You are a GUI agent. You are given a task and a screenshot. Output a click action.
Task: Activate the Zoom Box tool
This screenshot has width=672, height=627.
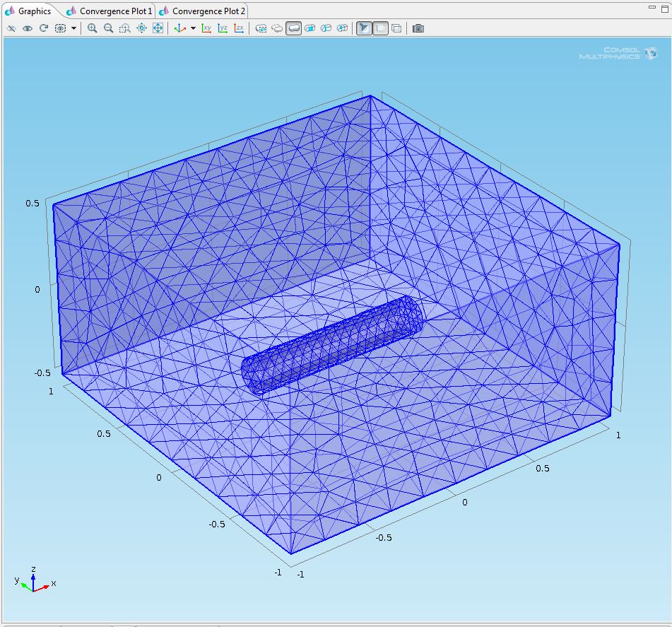tap(124, 28)
